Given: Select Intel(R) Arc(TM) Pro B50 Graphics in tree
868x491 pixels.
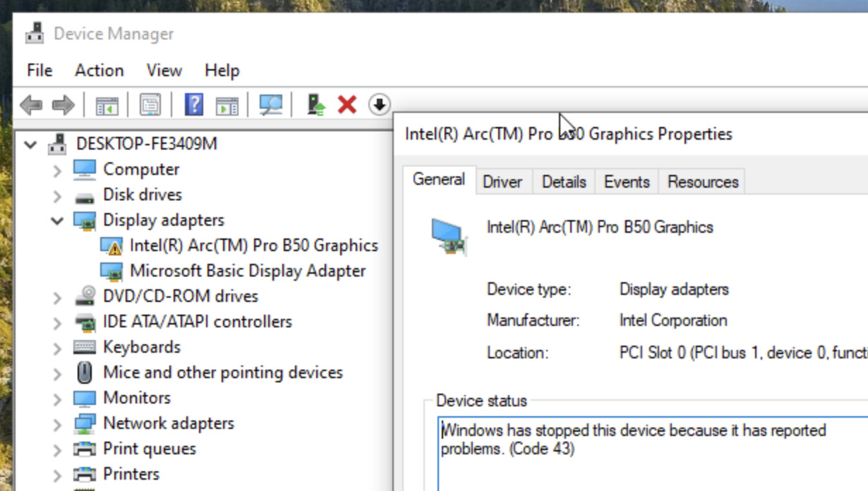Looking at the screenshot, I should coord(253,245).
